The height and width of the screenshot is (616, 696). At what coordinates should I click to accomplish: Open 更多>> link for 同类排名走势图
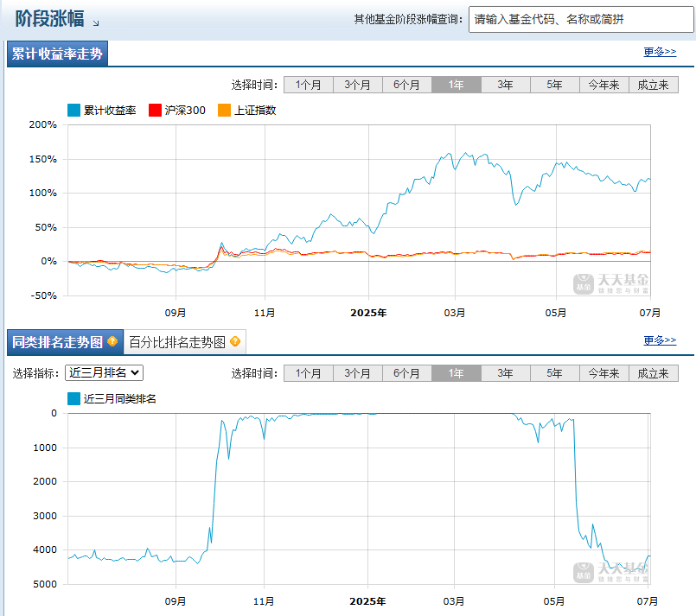point(660,340)
